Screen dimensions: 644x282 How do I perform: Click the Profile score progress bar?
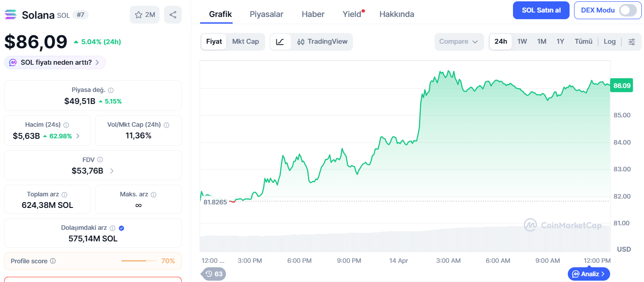click(139, 261)
